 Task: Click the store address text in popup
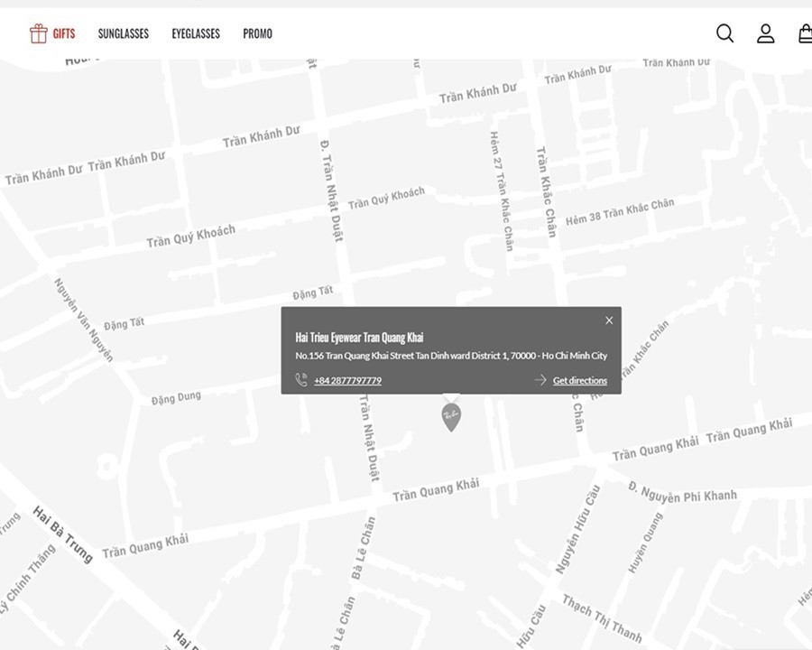click(x=451, y=356)
